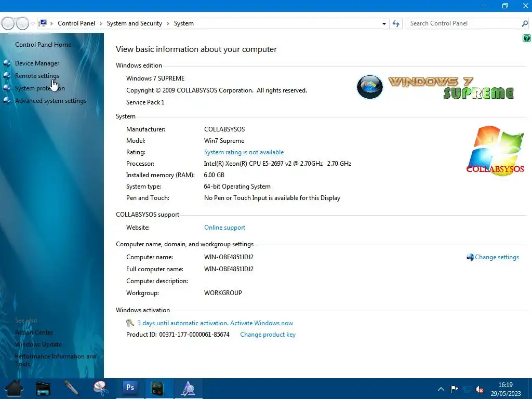Open System protection in the sidebar
Screen dimensions: 532x399
39,88
